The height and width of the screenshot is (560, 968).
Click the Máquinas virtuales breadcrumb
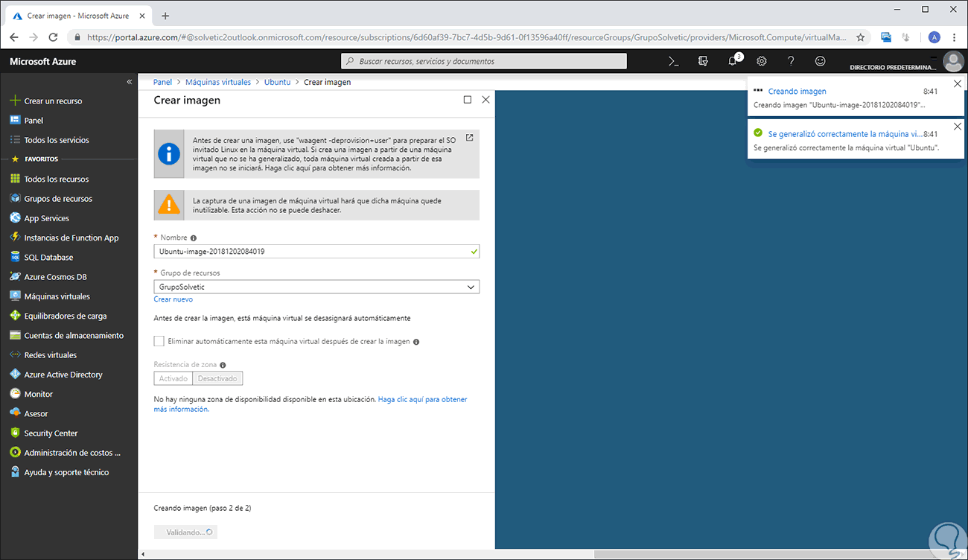pyautogui.click(x=219, y=82)
